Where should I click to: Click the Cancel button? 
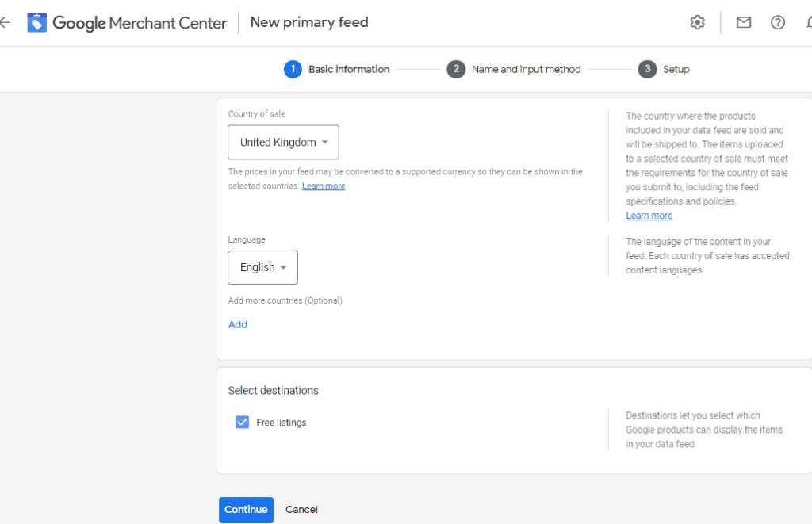(301, 510)
